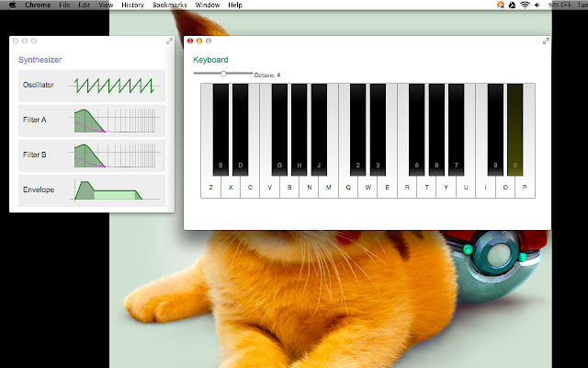Hit the black piano key 2
This screenshot has height=368, width=588.
click(357, 130)
